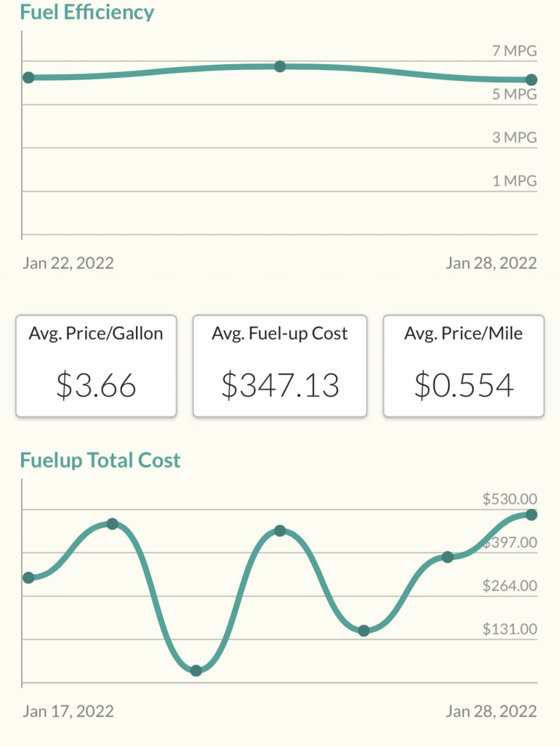The width and height of the screenshot is (560, 747).
Task: Click the 7 MPG axis label
Action: (514, 51)
